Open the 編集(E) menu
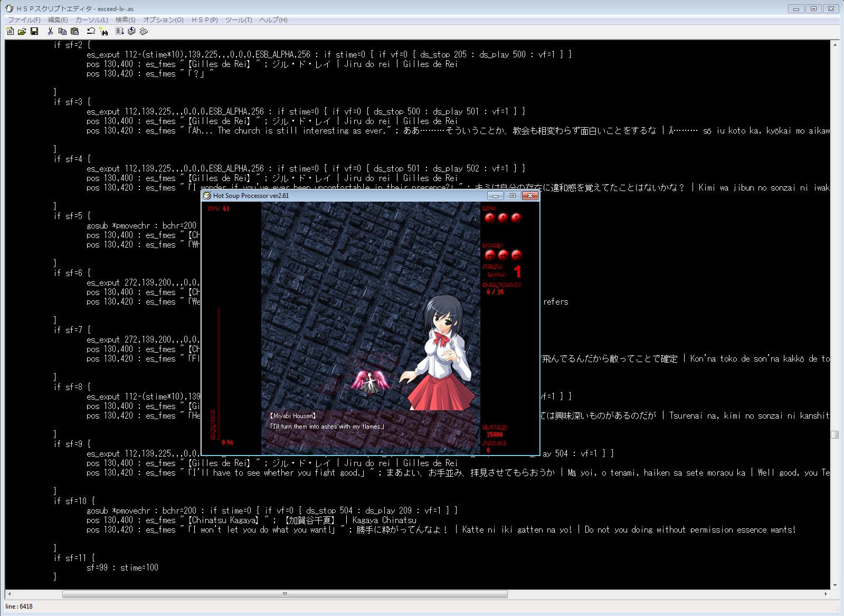The image size is (844, 616). pos(58,20)
